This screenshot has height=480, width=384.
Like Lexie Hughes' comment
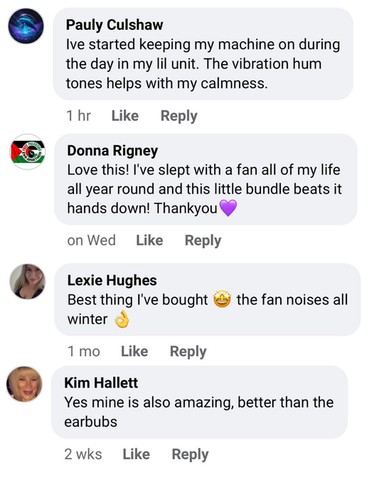(x=134, y=351)
